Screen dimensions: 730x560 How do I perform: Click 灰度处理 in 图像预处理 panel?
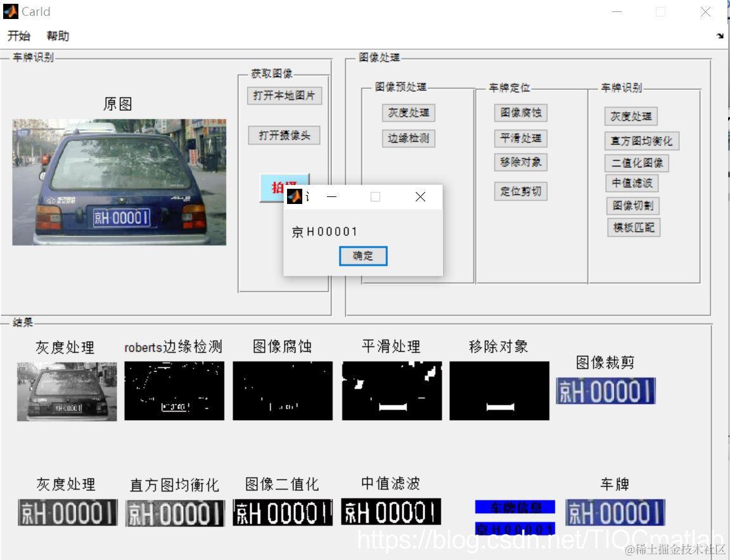tap(408, 113)
